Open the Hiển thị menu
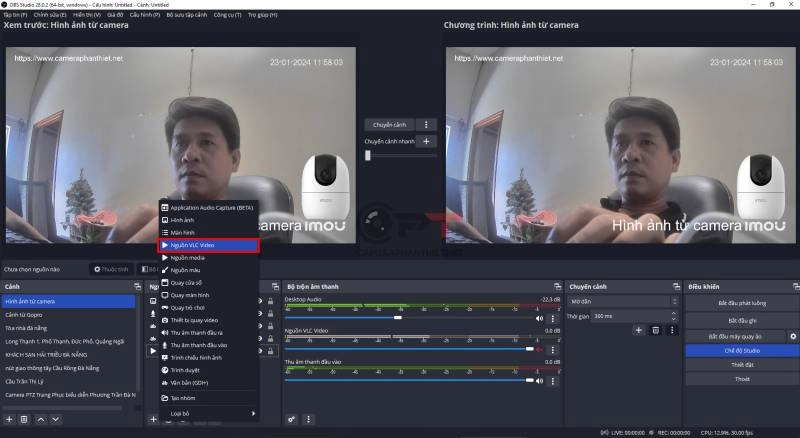This screenshot has width=800, height=438. click(87, 15)
